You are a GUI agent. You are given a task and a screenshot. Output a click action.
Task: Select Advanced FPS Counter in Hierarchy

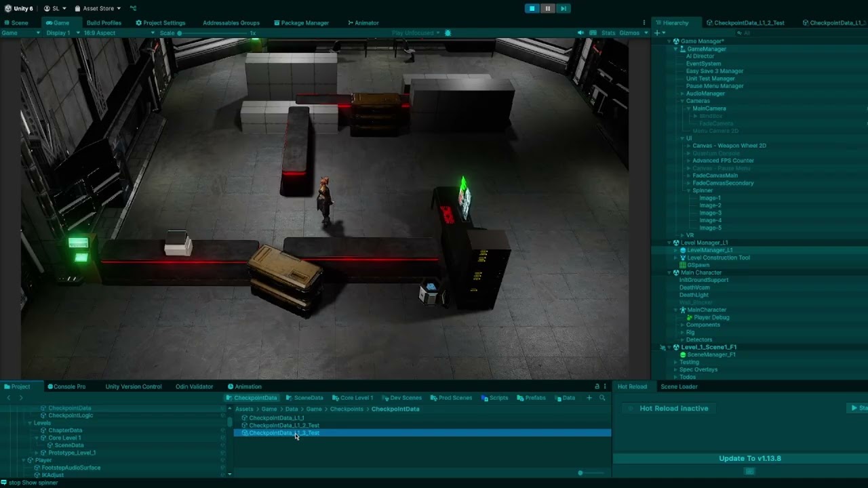pos(723,161)
